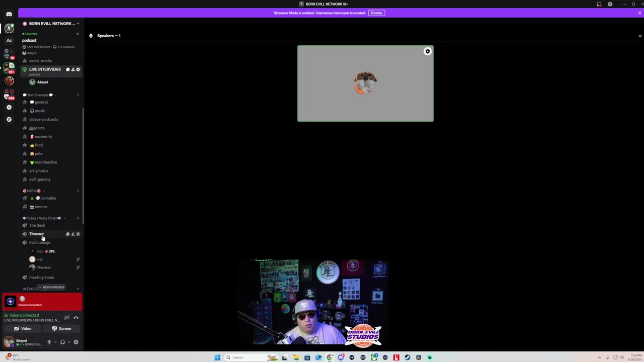The height and width of the screenshot is (362, 644).
Task: Select the speaker video tile on stage
Action: [x=365, y=83]
